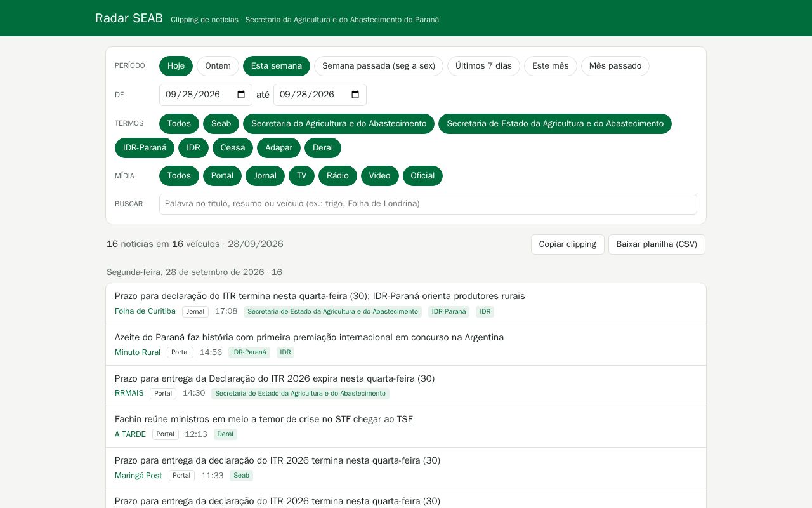Toggle the Vídeo media filter

(x=380, y=176)
